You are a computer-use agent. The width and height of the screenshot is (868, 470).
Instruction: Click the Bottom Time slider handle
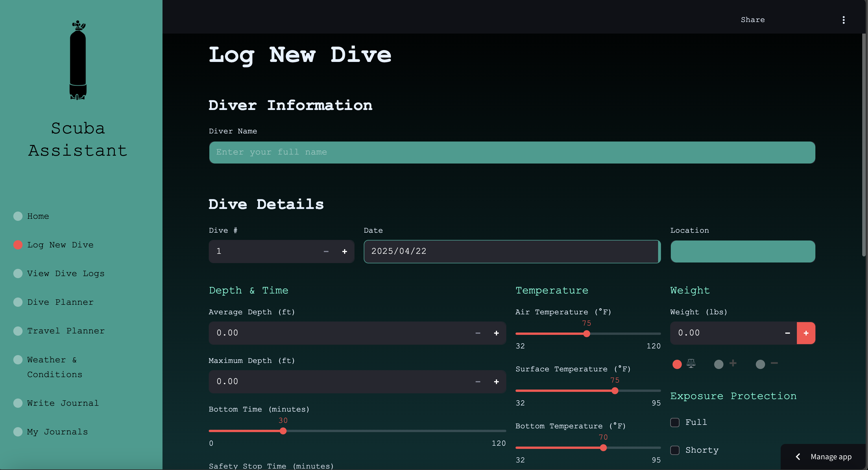283,431
